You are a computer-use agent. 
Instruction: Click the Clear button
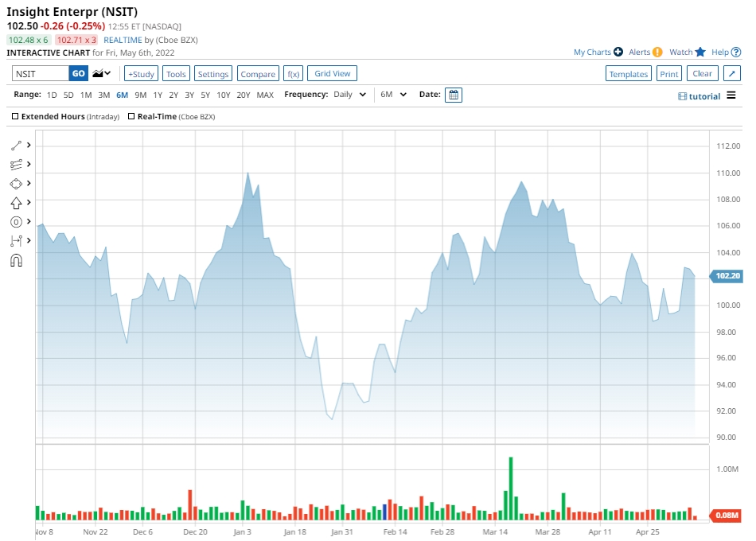[702, 73]
